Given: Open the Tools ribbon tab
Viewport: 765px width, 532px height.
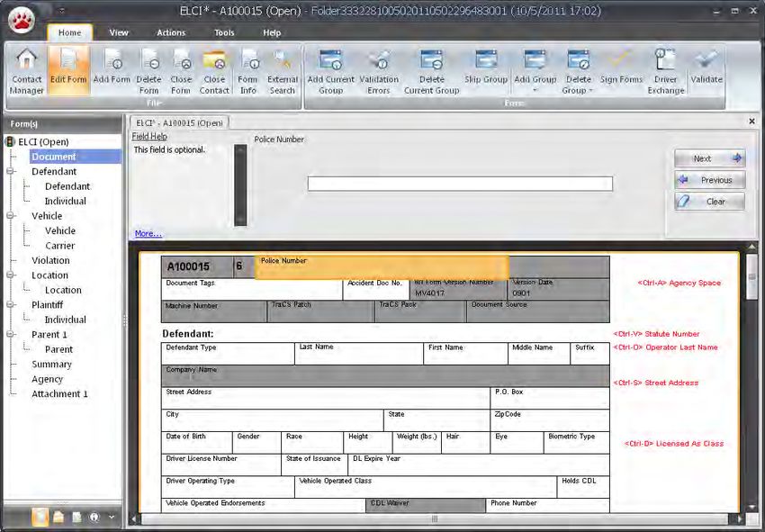Looking at the screenshot, I should coord(224,32).
